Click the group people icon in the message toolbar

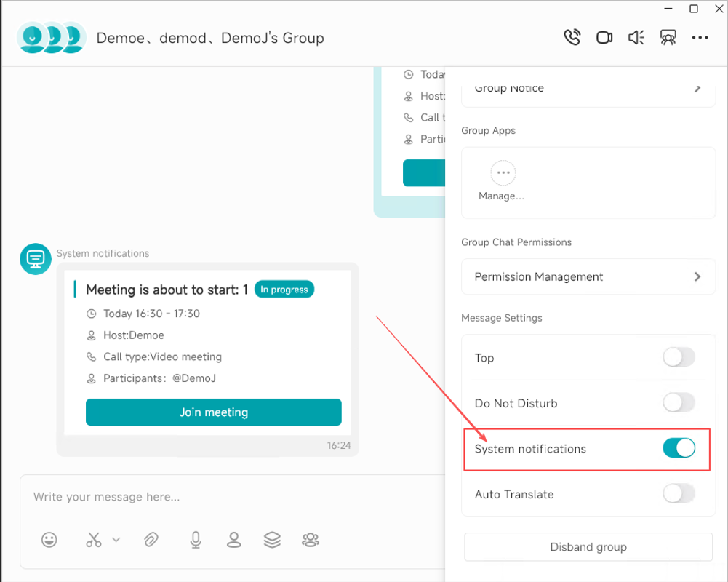(x=311, y=540)
